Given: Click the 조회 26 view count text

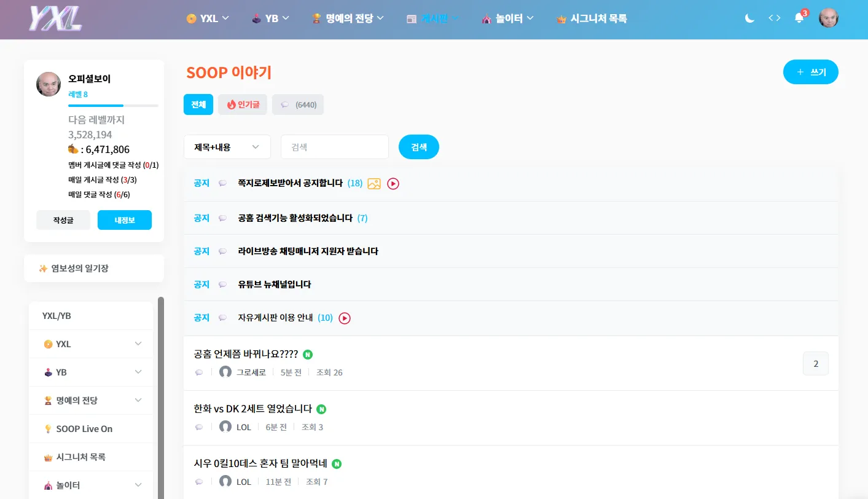Looking at the screenshot, I should [x=329, y=372].
